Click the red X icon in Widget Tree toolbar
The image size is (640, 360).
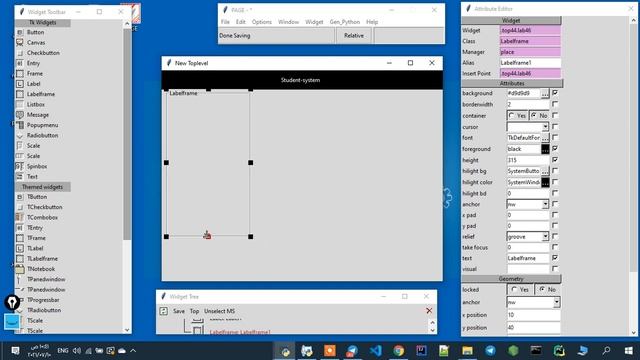tap(429, 311)
